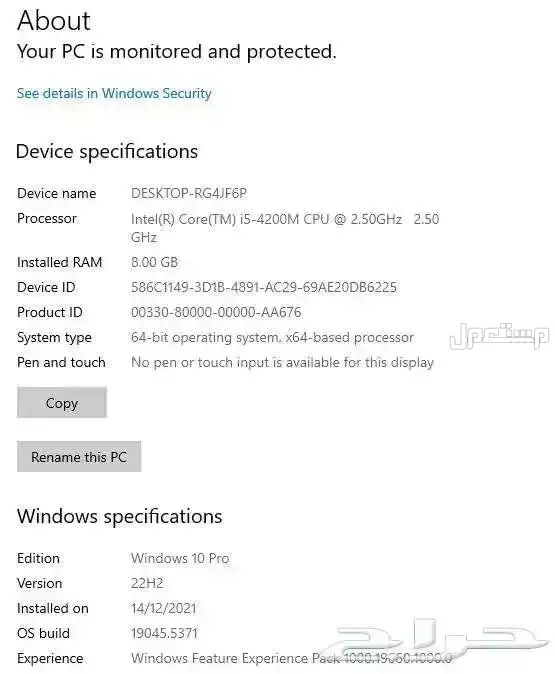Click the Processor value Intel Core i5-4200M
Image resolution: width=555 pixels, height=674 pixels.
pyautogui.click(x=285, y=228)
